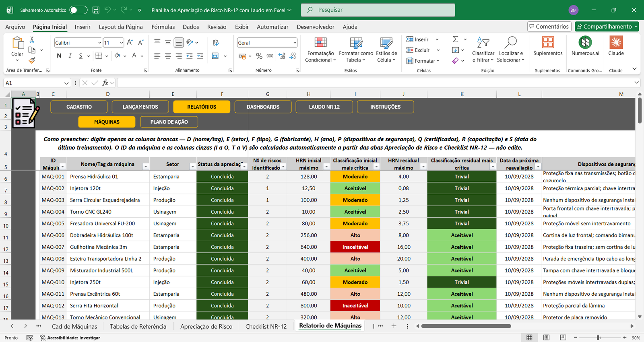Switch to Apreciação de Risco sheet tab
Viewport: 644px width, 342px height.
[206, 326]
